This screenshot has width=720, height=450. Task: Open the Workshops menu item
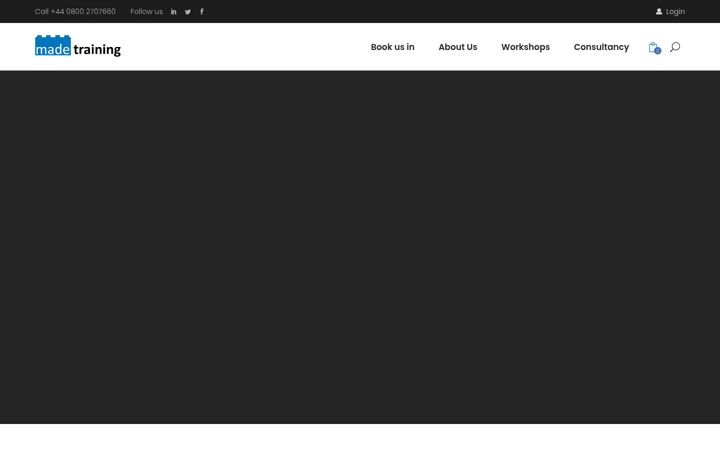pyautogui.click(x=525, y=47)
